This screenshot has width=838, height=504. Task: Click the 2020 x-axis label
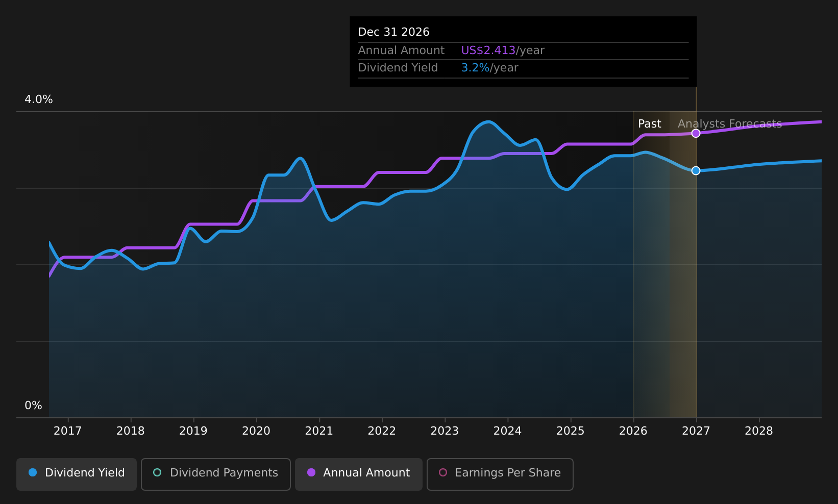point(256,431)
